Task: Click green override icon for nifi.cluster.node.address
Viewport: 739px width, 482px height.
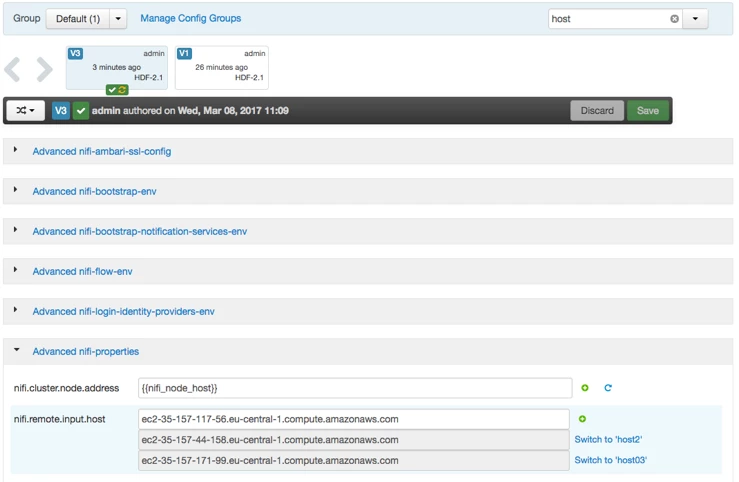Action: 585,388
